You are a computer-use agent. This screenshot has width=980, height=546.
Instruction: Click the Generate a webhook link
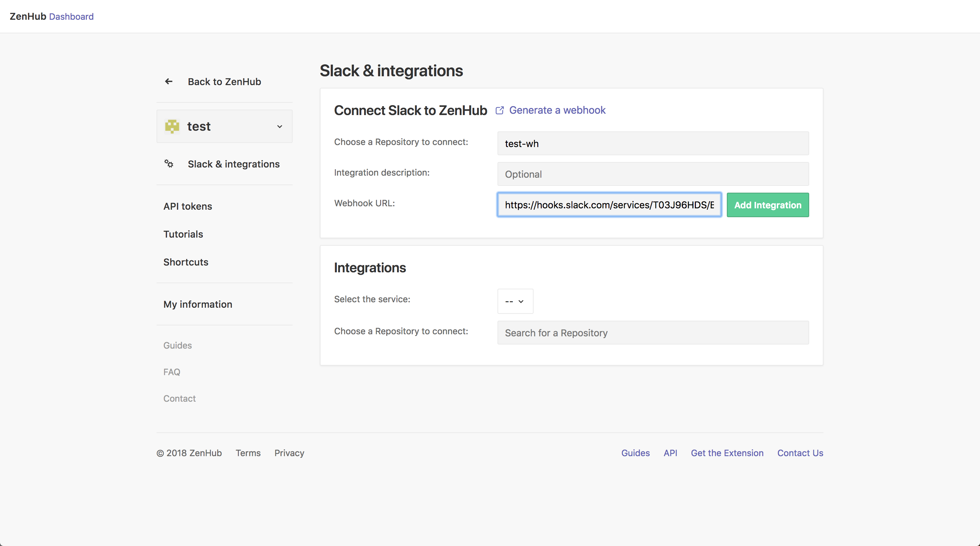pyautogui.click(x=557, y=110)
